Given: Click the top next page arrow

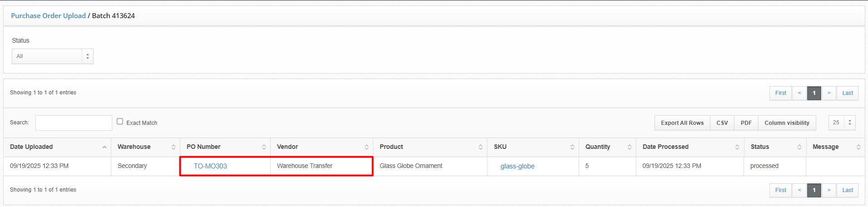Looking at the screenshot, I should coord(829,93).
